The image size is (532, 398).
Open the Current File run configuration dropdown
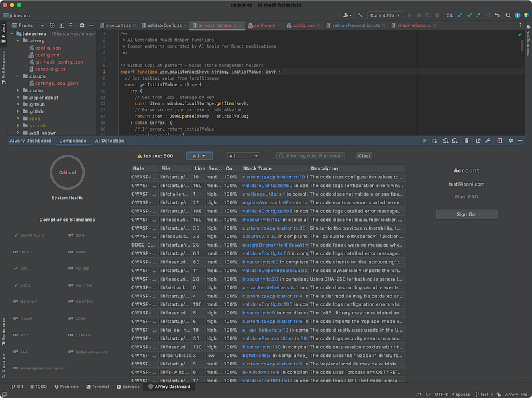click(386, 15)
